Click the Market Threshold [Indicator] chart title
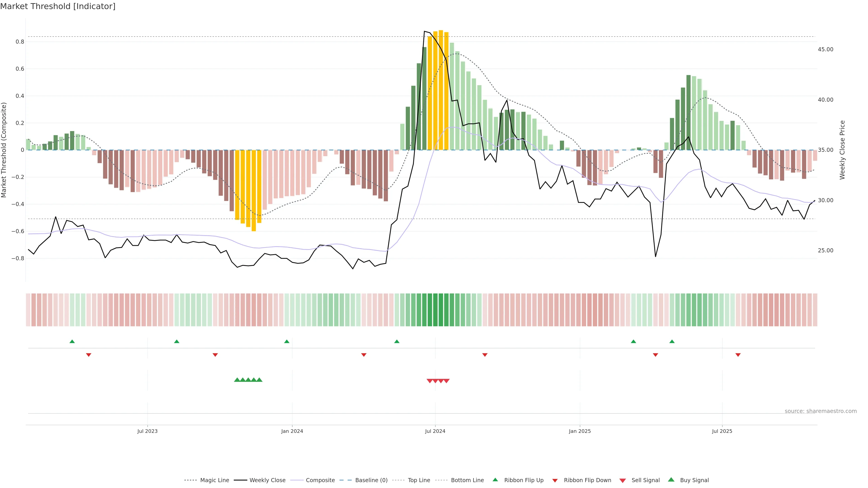Image resolution: width=868 pixels, height=488 pixels. pos(58,6)
